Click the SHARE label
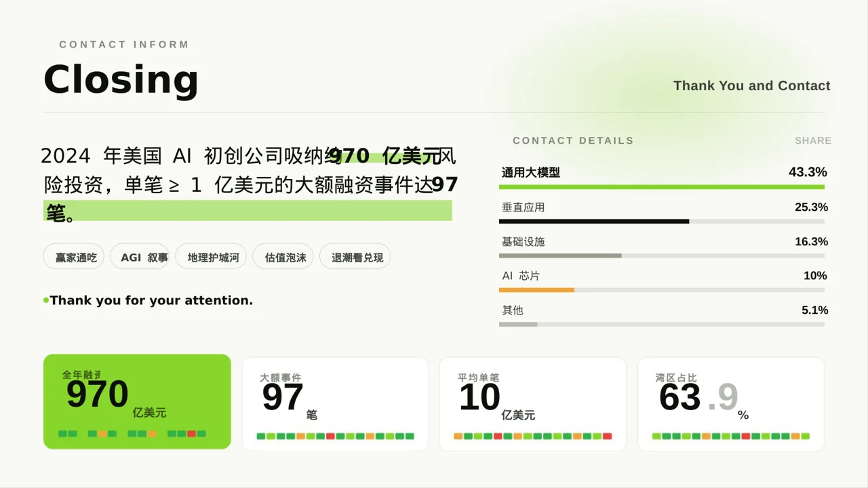868x488 pixels. tap(813, 141)
